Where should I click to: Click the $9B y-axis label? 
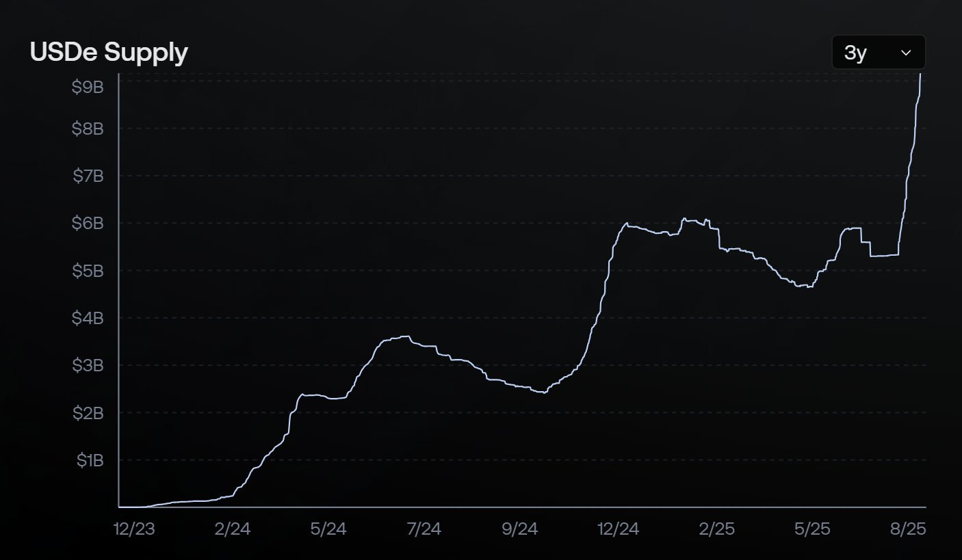[x=88, y=87]
